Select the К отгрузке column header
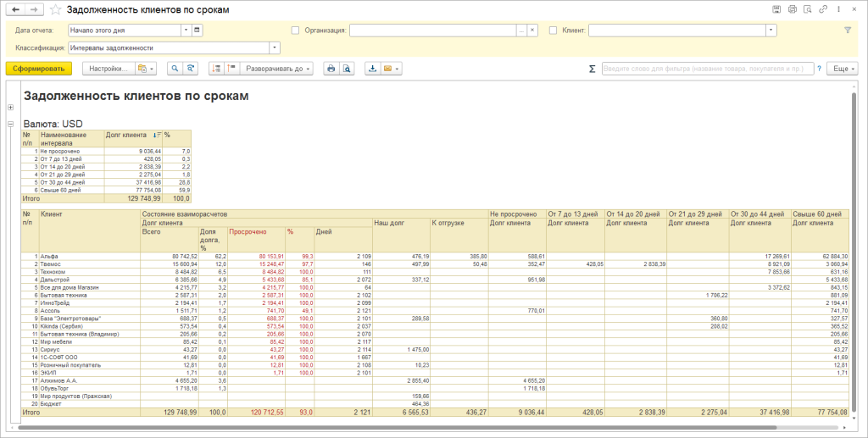The height and width of the screenshot is (438, 868). (459, 235)
